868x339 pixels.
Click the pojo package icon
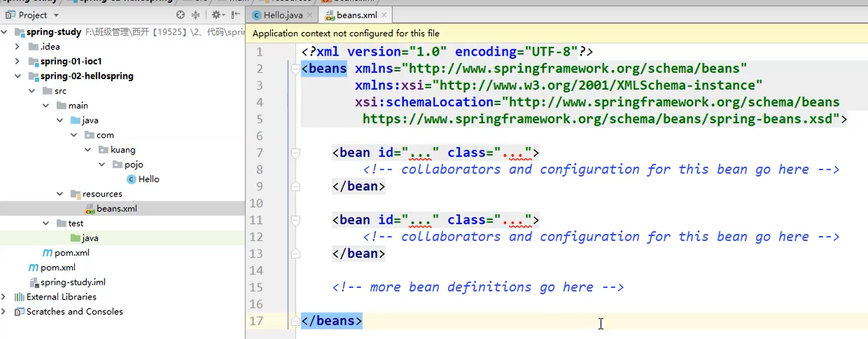[118, 165]
